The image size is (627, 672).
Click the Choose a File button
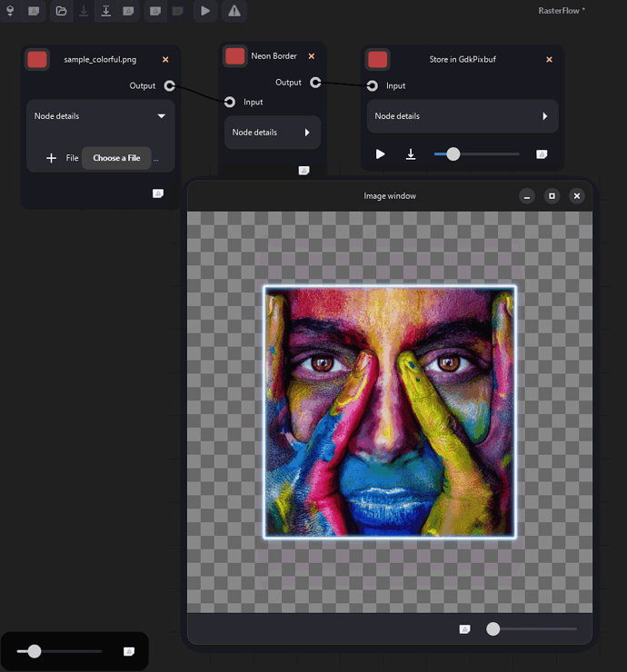(116, 158)
